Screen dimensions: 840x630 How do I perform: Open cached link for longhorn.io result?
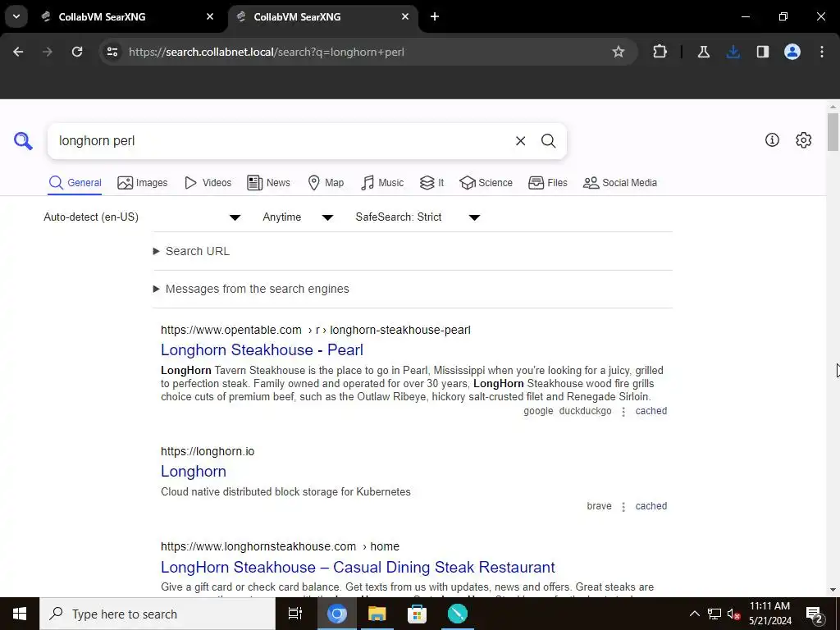point(651,505)
